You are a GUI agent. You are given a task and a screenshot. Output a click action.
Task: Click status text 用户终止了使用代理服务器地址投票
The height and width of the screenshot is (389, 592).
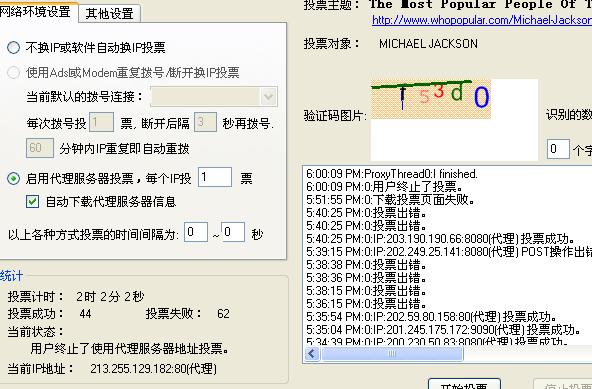click(x=130, y=348)
